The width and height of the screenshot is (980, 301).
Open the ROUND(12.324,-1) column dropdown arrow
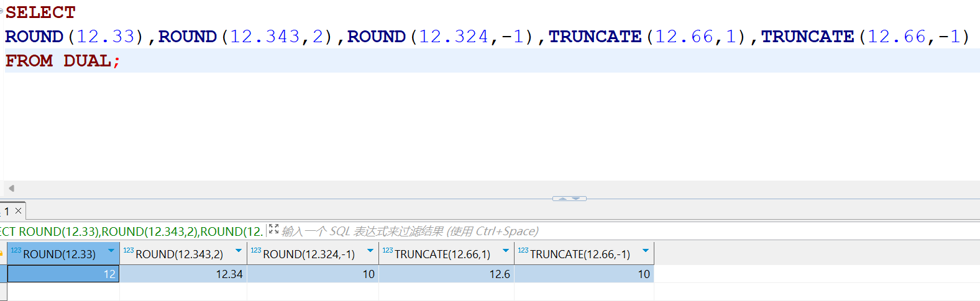tap(370, 251)
